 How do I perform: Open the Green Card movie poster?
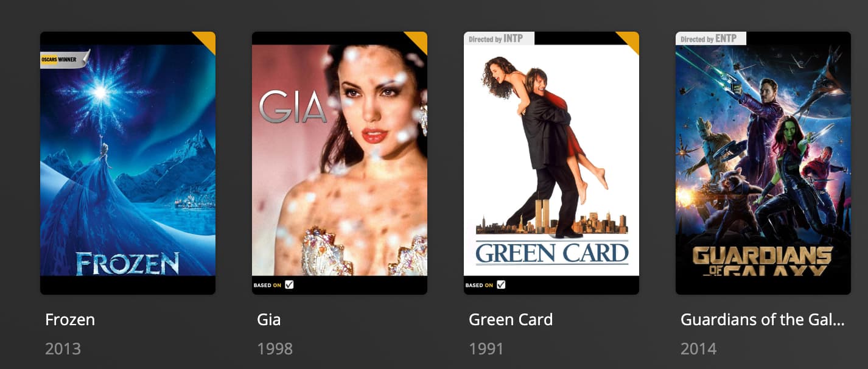551,163
